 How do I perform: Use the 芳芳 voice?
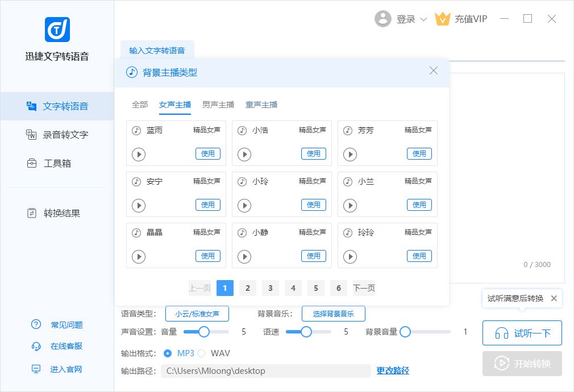(x=419, y=154)
